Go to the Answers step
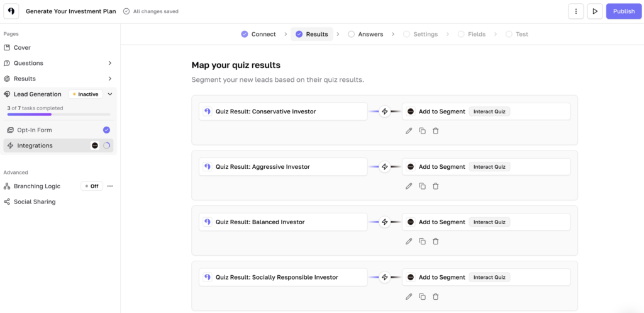Image resolution: width=644 pixels, height=313 pixels. coord(365,34)
